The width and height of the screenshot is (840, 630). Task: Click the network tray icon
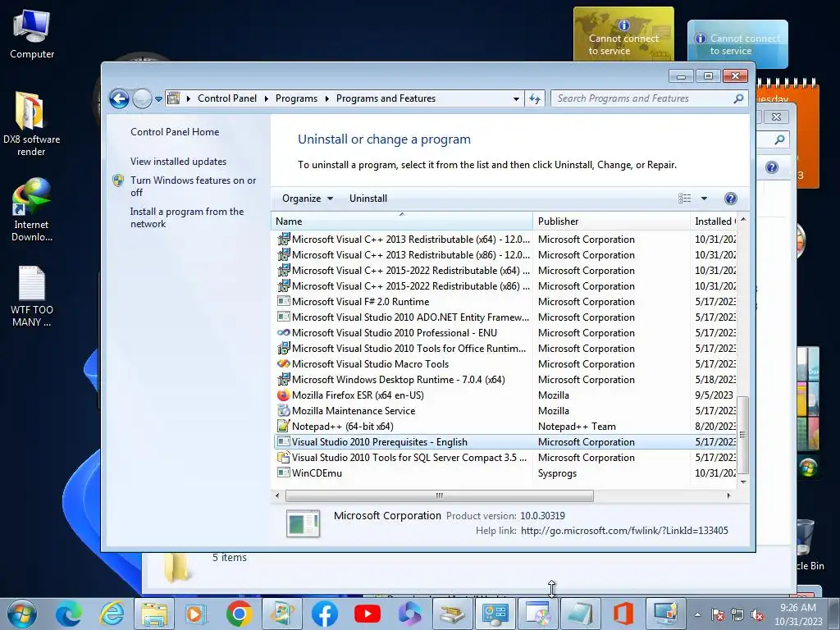tap(737, 614)
